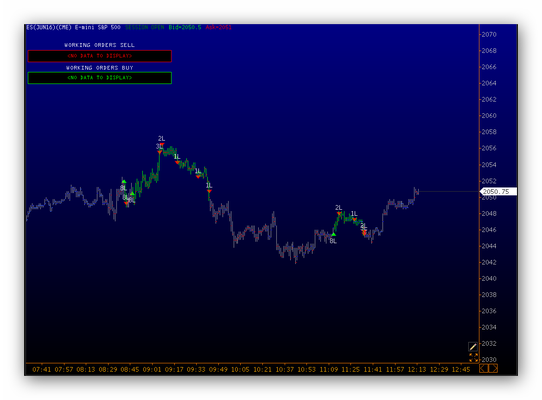Click the Bid=2050.5 value

(x=185, y=27)
